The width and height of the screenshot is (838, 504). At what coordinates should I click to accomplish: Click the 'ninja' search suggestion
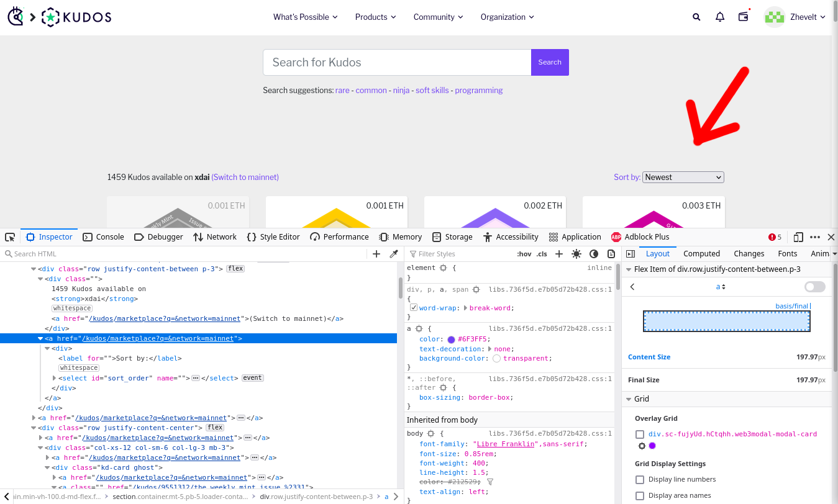pyautogui.click(x=401, y=91)
